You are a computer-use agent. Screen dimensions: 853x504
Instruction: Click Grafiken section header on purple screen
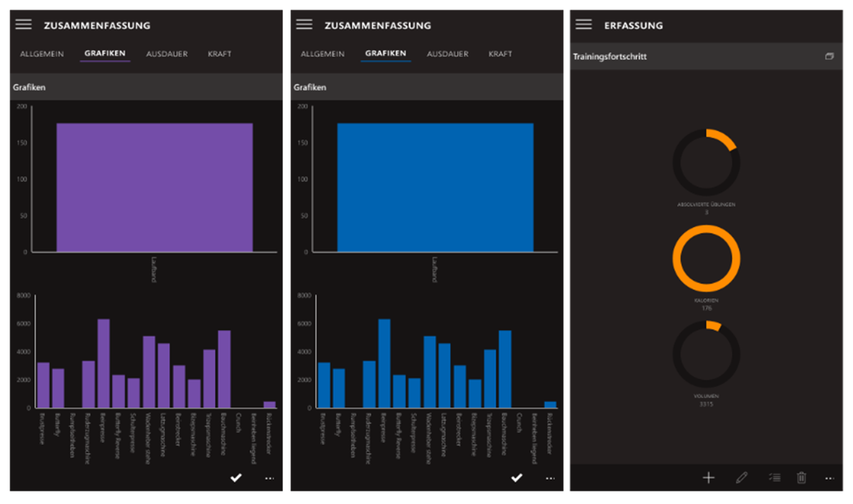pos(29,88)
